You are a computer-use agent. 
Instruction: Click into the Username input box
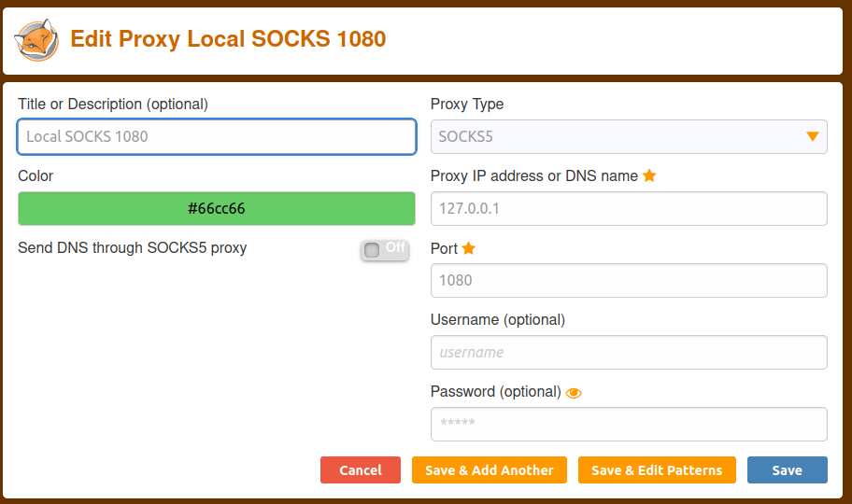coord(628,352)
